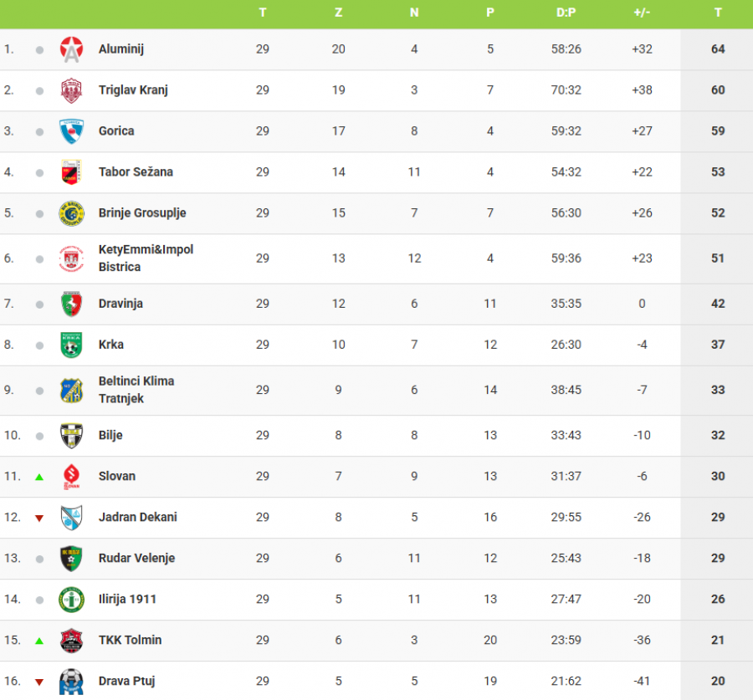Click Slovan's green up-arrow position indicator
Image resolution: width=753 pixels, height=700 pixels.
[x=39, y=477]
